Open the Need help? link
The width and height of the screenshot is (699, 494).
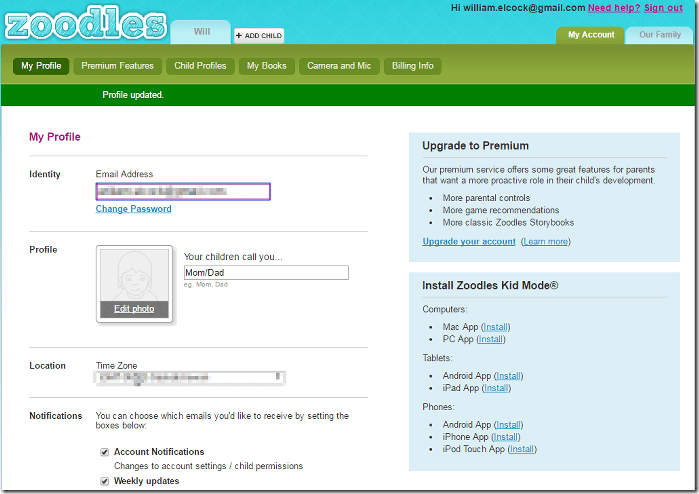click(x=614, y=8)
